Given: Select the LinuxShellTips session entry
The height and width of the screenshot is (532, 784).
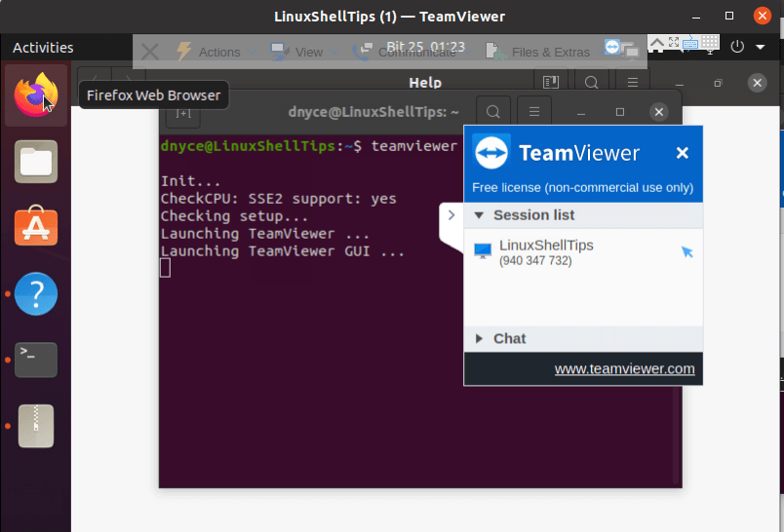Looking at the screenshot, I should click(583, 252).
